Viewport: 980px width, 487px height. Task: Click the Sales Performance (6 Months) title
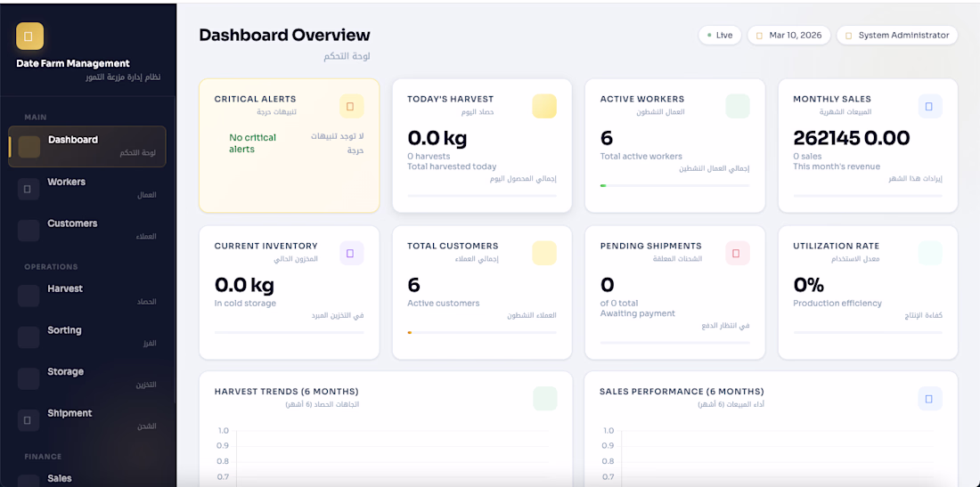click(682, 392)
